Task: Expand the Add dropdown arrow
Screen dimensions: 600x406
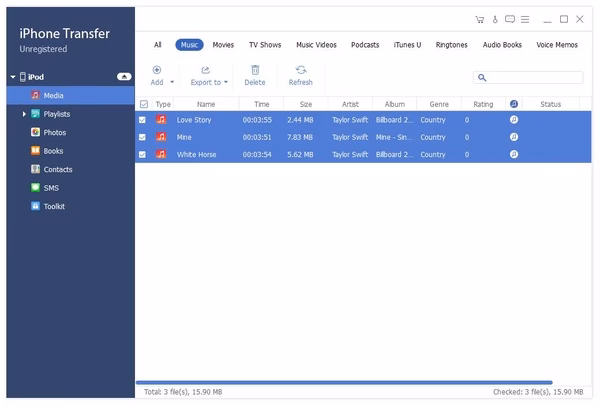Action: pyautogui.click(x=172, y=82)
